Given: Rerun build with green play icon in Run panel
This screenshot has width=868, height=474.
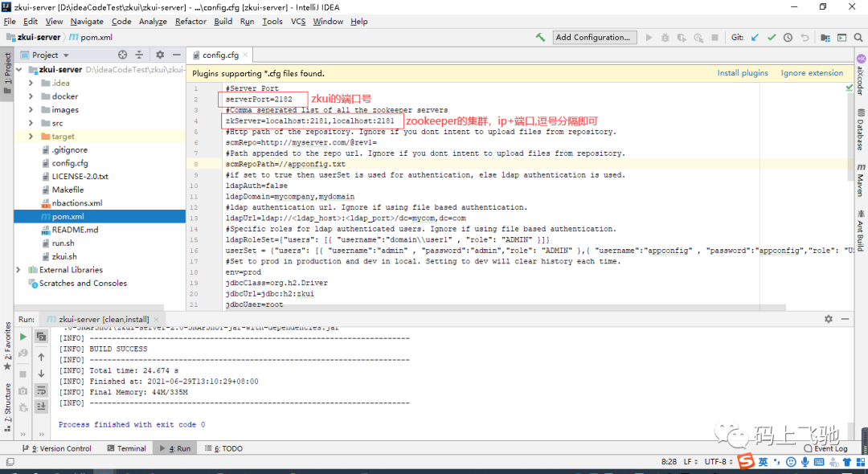Looking at the screenshot, I should [x=23, y=337].
